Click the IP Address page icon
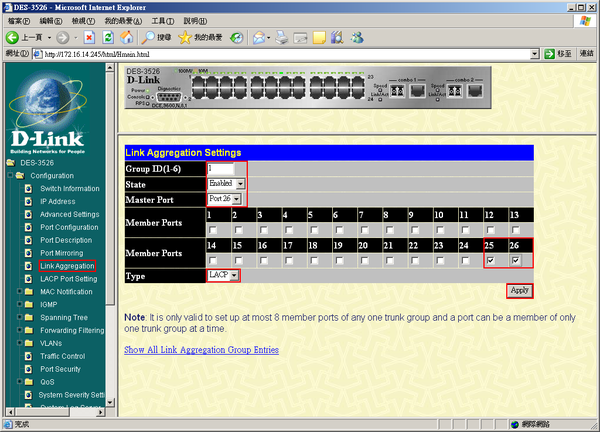The width and height of the screenshot is (600, 432). pyautogui.click(x=28, y=202)
